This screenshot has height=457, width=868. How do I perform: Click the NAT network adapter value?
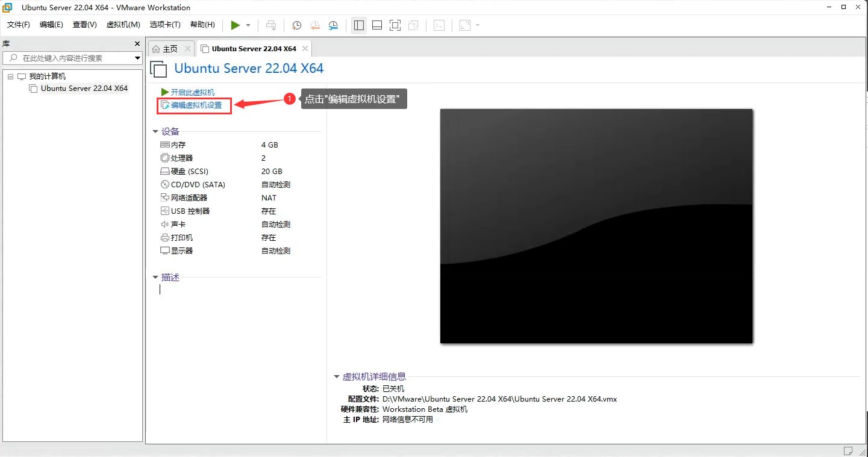pyautogui.click(x=269, y=198)
